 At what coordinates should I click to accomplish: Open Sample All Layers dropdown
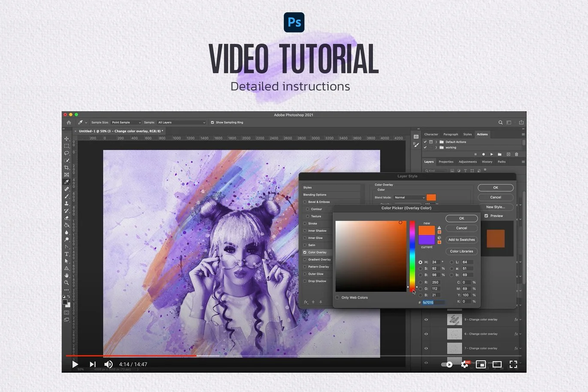coord(182,122)
